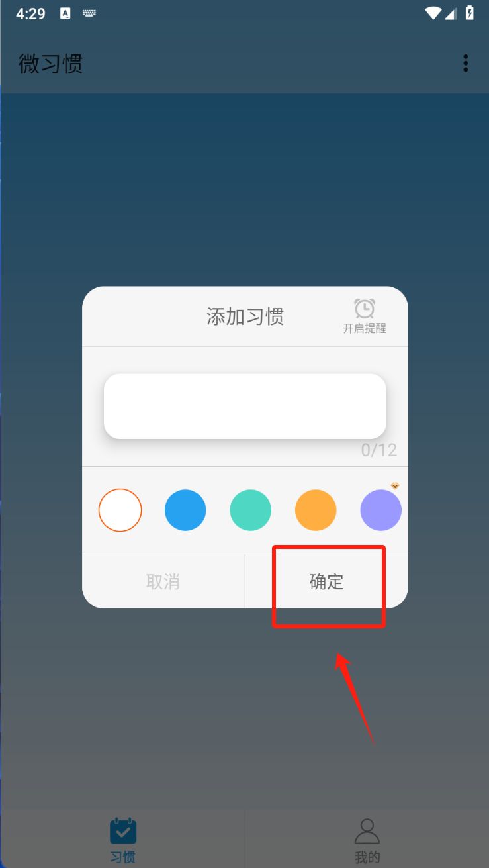Tap the diamond badge above purple swatch

click(x=395, y=486)
